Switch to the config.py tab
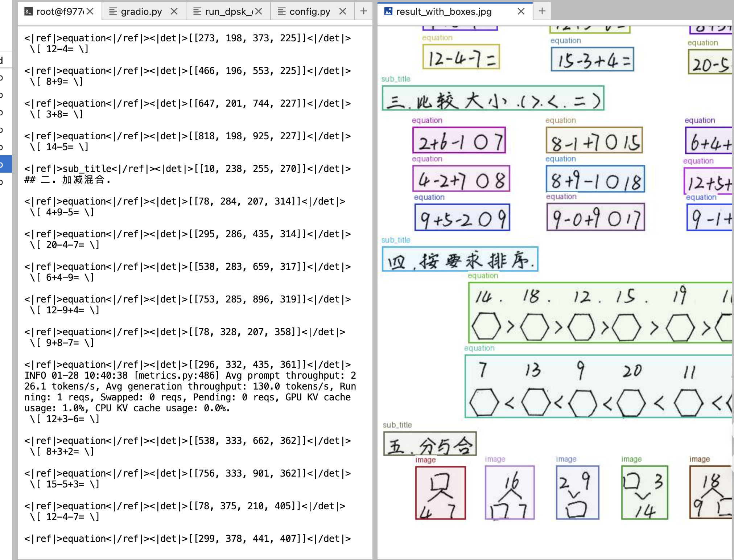This screenshot has width=734, height=560. point(309,12)
